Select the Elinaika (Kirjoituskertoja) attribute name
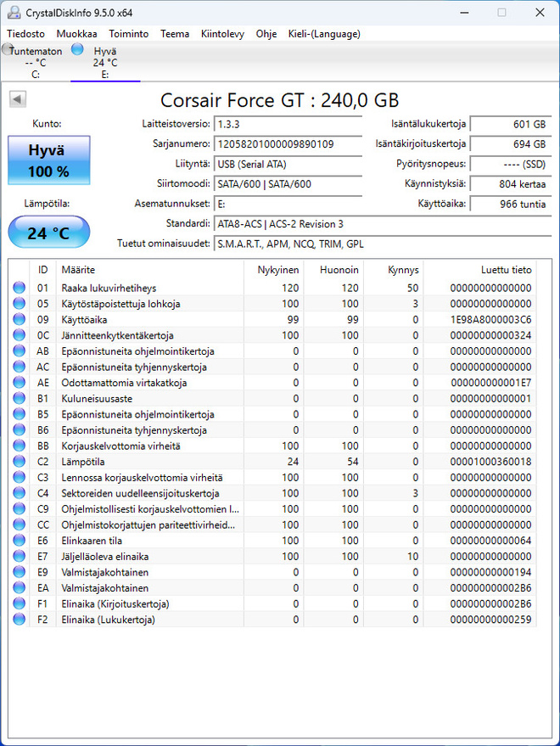560x746 pixels. point(115,603)
